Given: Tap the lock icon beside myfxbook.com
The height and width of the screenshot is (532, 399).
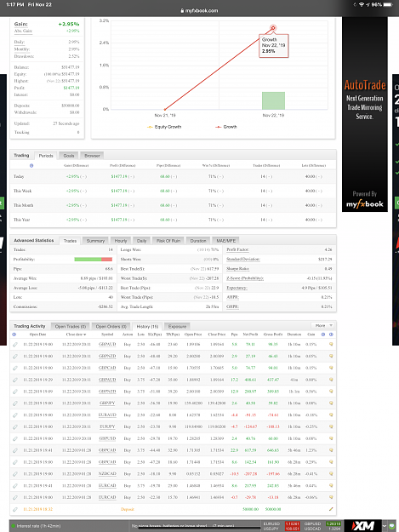Looking at the screenshot, I should [182, 10].
